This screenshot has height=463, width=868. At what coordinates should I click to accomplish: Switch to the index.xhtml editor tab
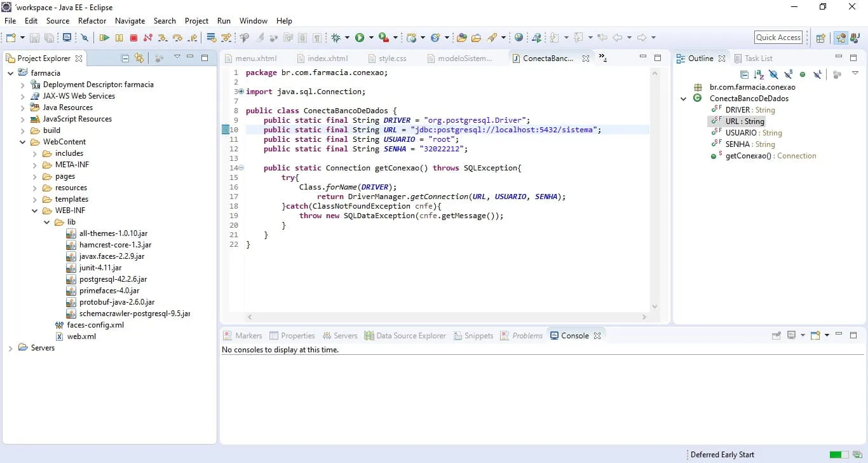coord(327,59)
